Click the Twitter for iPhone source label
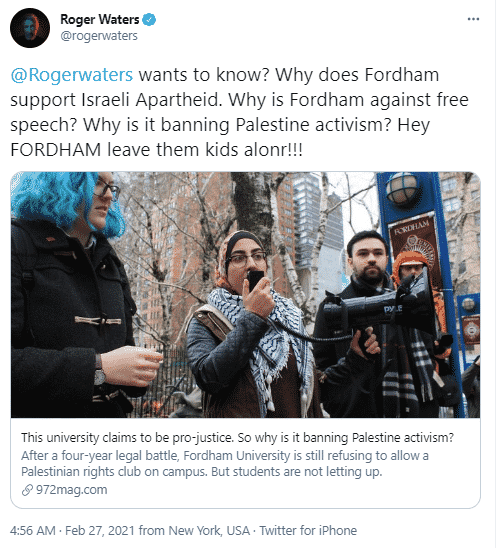 click(308, 532)
